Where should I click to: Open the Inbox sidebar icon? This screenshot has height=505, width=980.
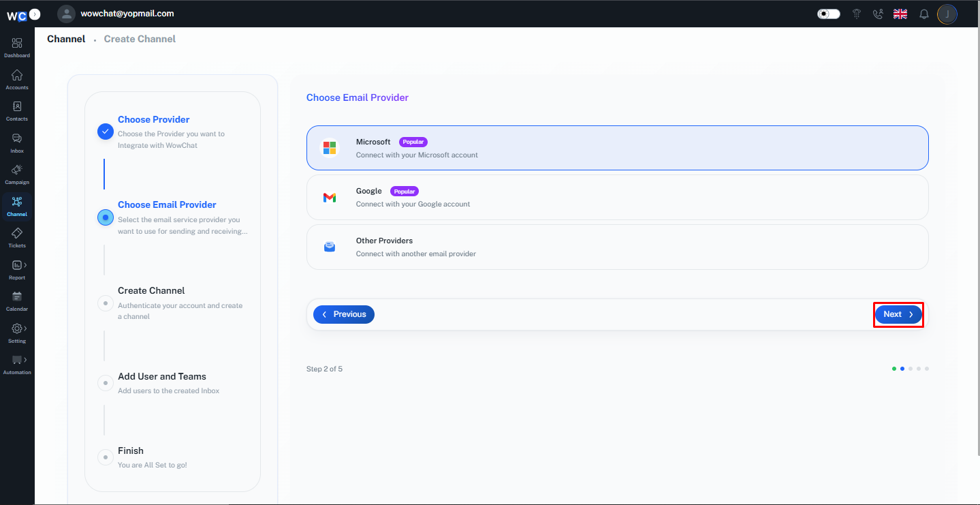[17, 138]
